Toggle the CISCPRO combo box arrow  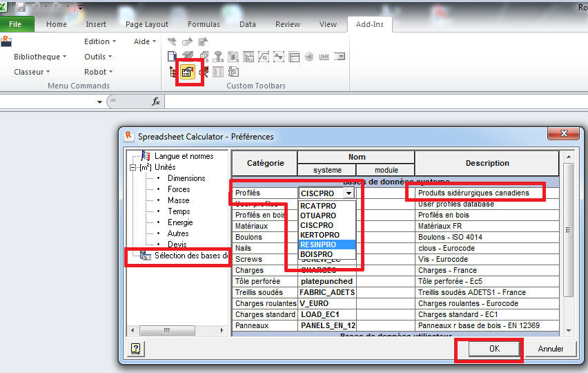pos(349,193)
